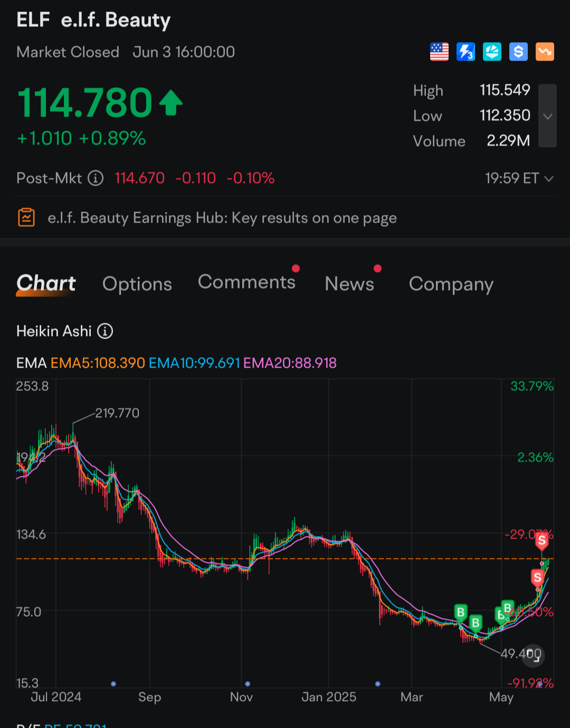
Task: Tap the EMA10:99.691 value
Action: (x=194, y=363)
